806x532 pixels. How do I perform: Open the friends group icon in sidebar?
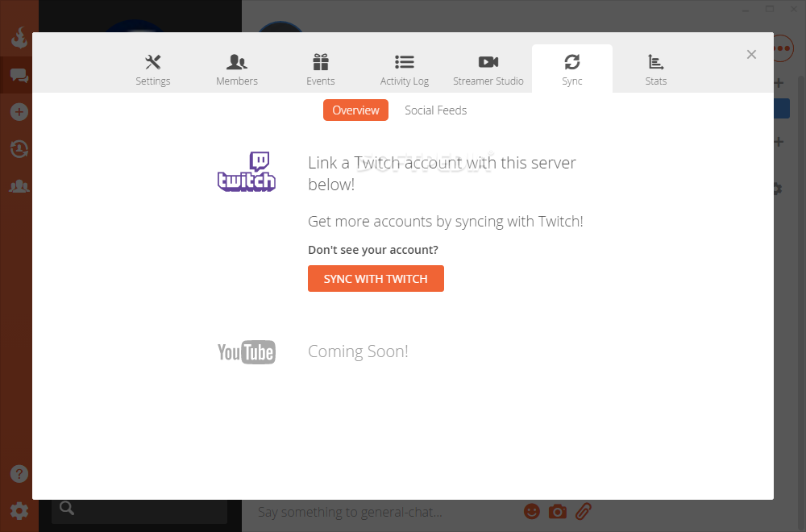[19, 186]
